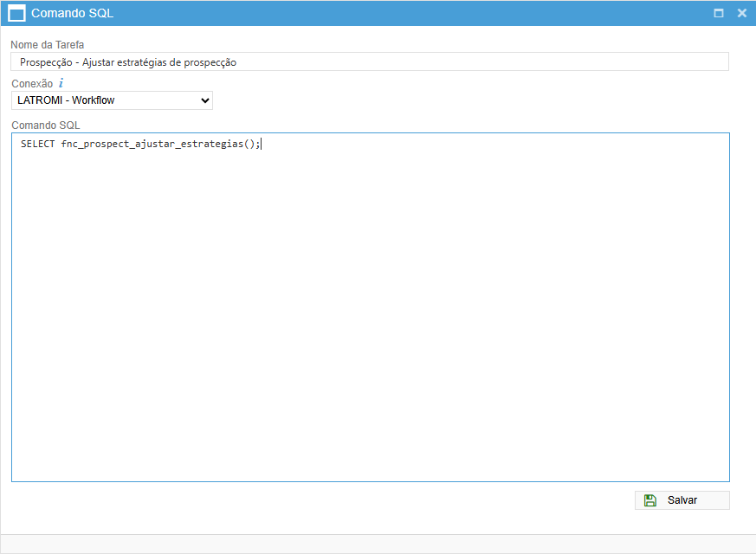Image resolution: width=756 pixels, height=554 pixels.
Task: Click the Nome da Tarefa label
Action: 48,44
